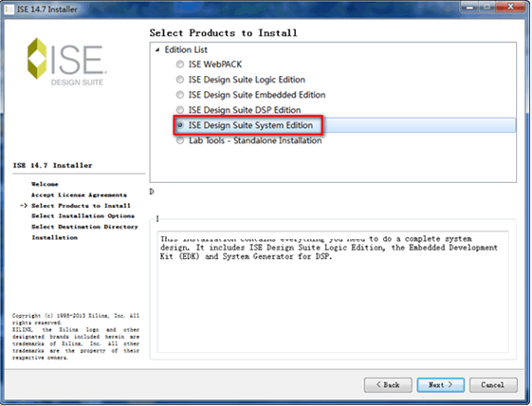Click the Xilinx copyright notice text
Image resolution: width=532 pixels, height=406 pixels.
tap(76, 337)
